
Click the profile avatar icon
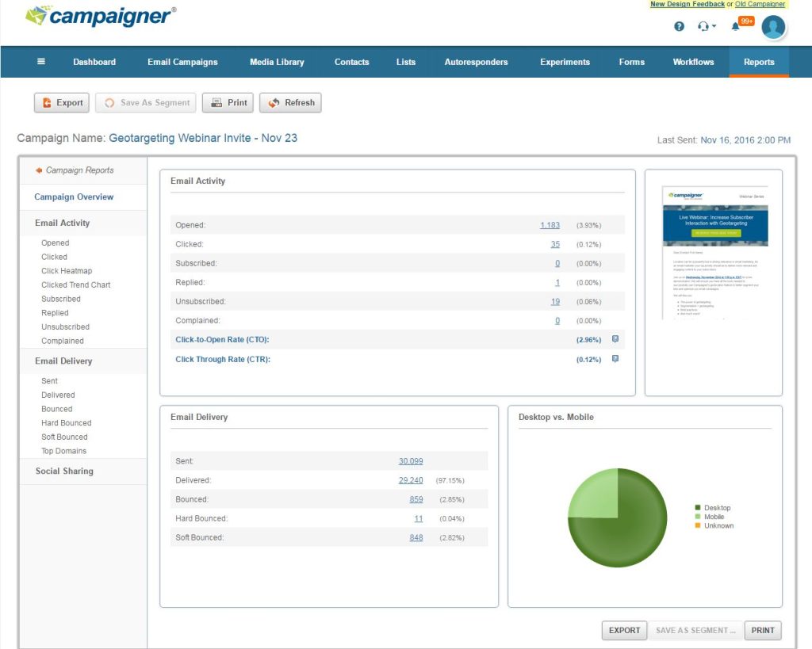point(772,27)
